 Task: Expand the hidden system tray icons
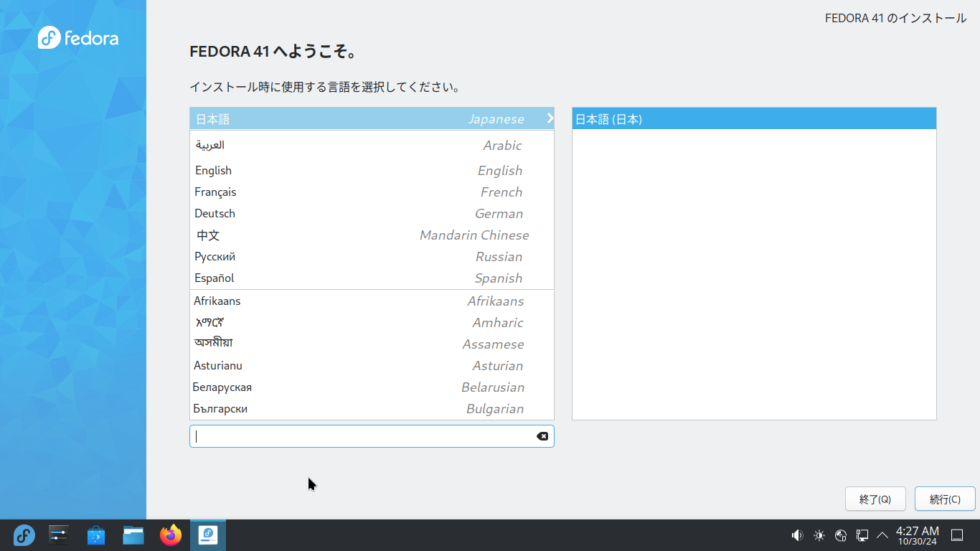click(x=882, y=535)
